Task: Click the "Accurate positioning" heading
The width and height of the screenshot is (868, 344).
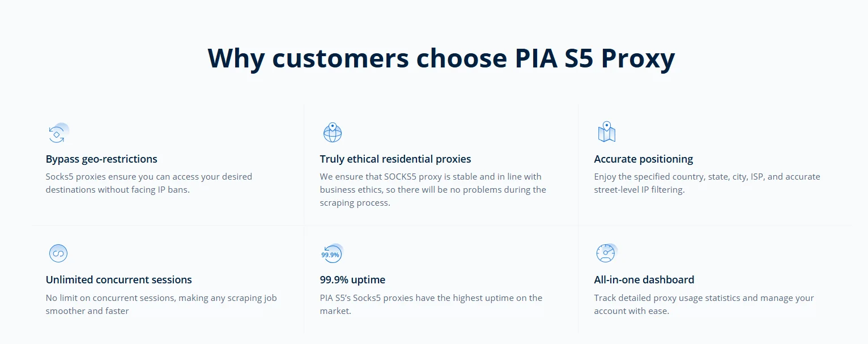Action: point(643,159)
